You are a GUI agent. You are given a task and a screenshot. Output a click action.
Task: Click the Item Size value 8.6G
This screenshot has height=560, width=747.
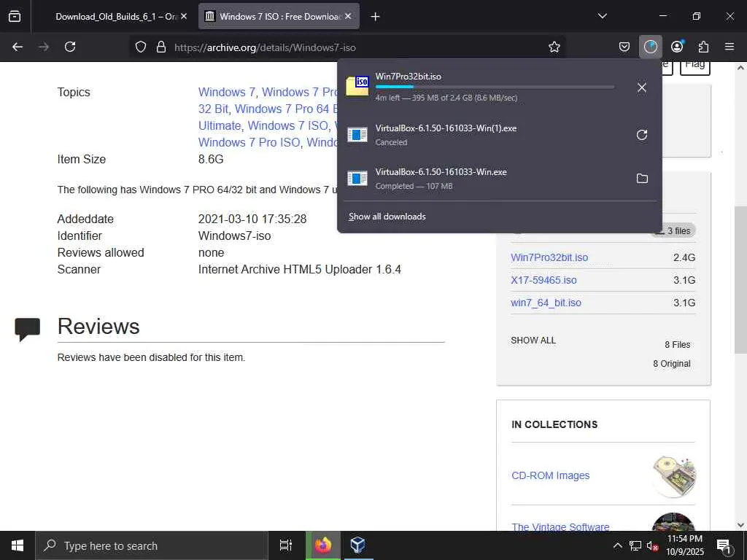click(x=211, y=159)
